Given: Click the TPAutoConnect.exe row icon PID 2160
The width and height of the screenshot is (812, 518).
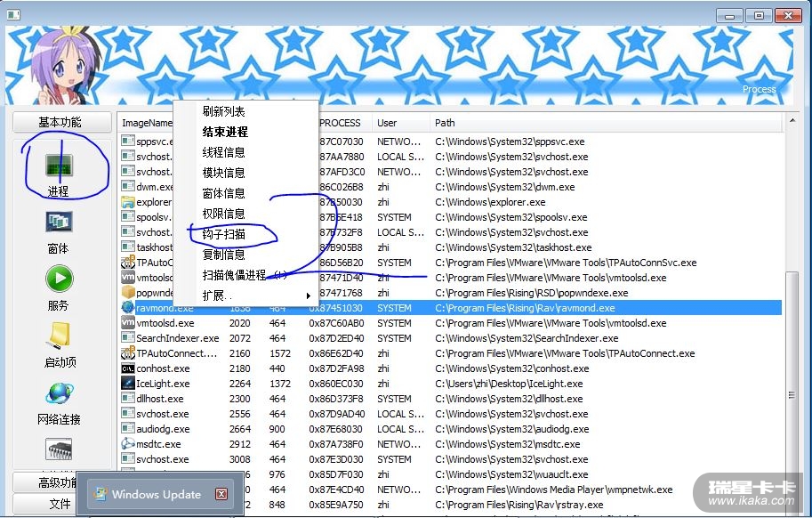Looking at the screenshot, I should click(127, 353).
